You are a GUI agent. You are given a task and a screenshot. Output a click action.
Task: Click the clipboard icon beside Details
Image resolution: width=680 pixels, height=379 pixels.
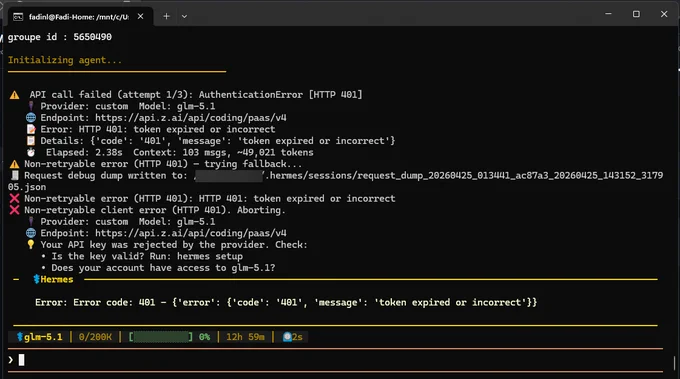click(31, 141)
